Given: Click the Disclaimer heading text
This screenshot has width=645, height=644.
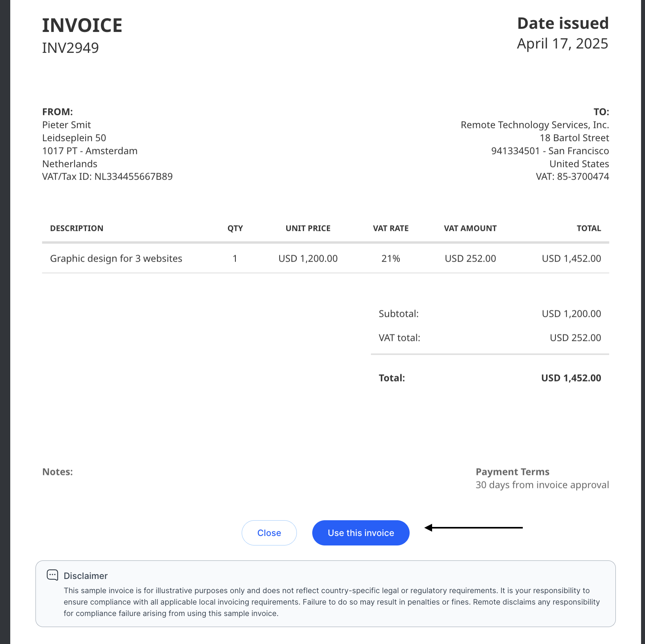Looking at the screenshot, I should coord(86,576).
